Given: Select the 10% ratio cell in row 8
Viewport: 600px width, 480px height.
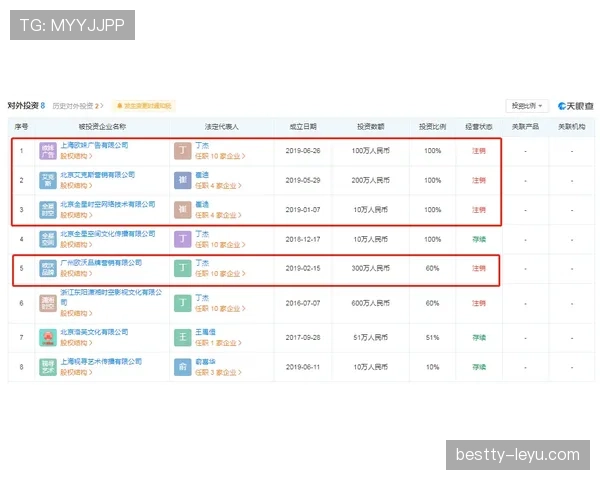Looking at the screenshot, I should coord(432,367).
